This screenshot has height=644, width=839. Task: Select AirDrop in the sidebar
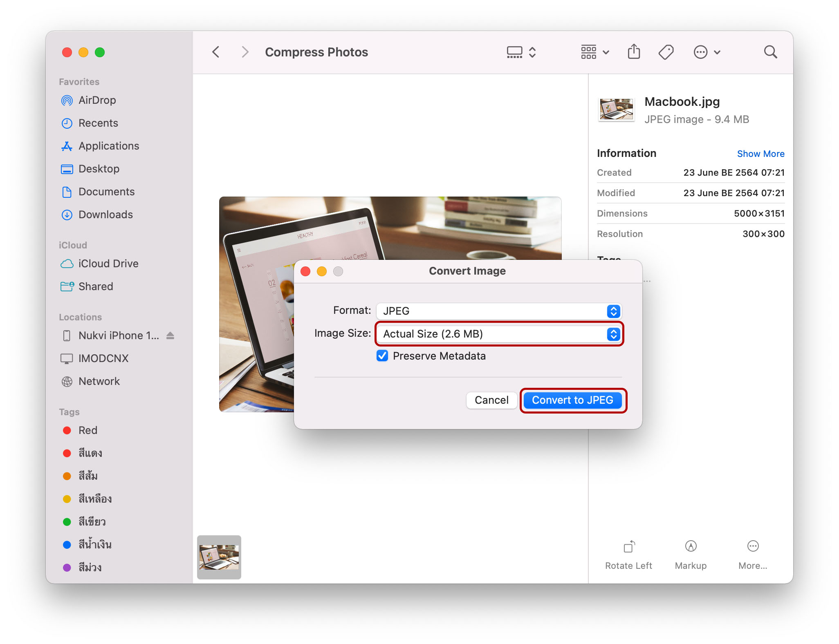point(97,100)
